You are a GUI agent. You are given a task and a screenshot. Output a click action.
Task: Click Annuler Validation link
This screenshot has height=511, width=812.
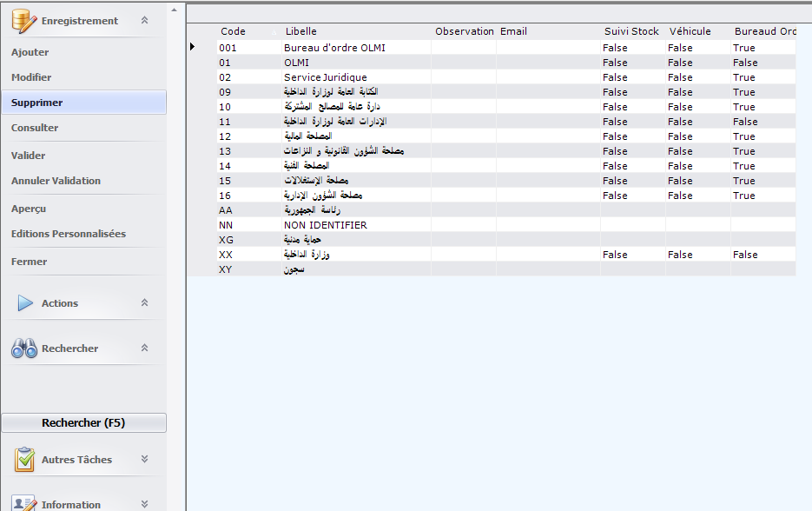pyautogui.click(x=56, y=181)
